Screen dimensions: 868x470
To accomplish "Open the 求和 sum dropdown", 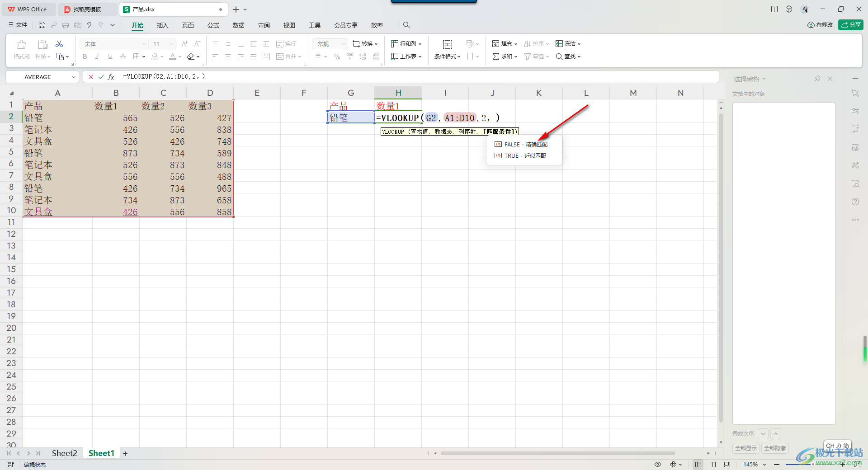I will coord(505,56).
